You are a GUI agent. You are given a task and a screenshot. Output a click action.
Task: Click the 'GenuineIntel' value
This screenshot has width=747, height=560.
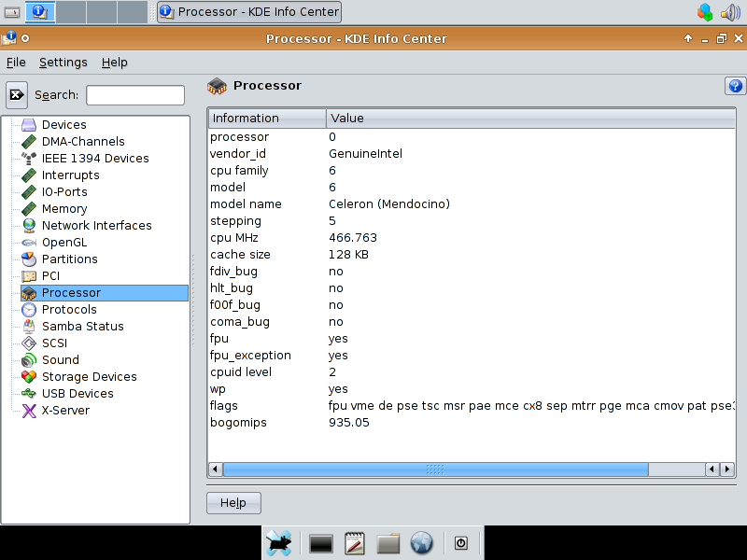tap(365, 154)
